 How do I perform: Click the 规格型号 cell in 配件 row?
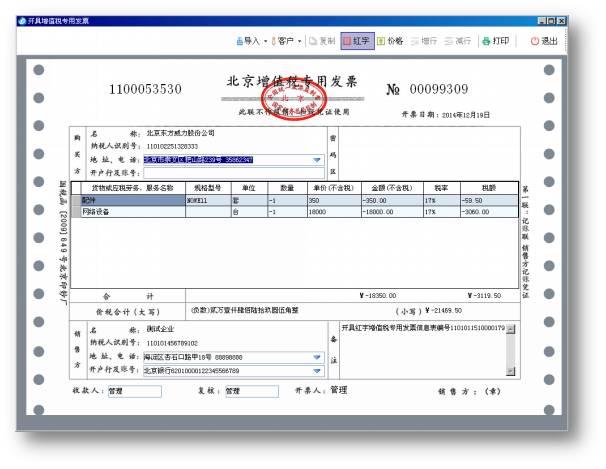click(208, 201)
